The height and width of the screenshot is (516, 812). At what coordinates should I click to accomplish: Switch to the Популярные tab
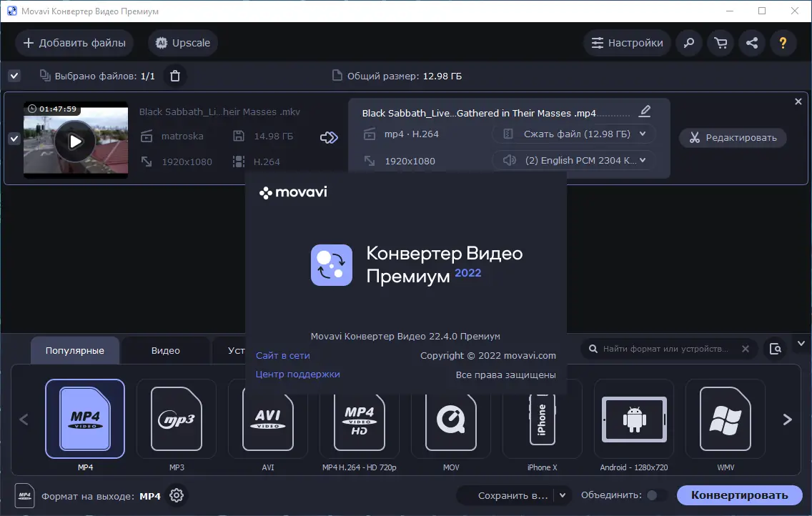coord(74,350)
